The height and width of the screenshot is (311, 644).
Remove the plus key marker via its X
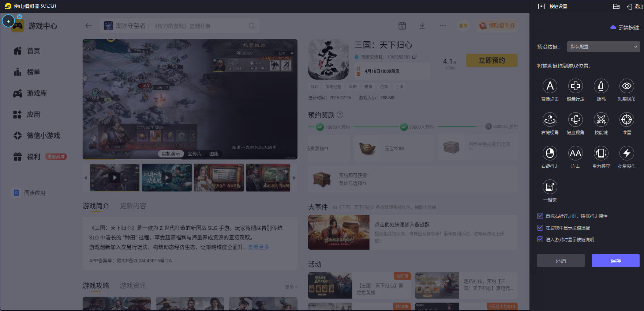pyautogui.click(x=19, y=17)
